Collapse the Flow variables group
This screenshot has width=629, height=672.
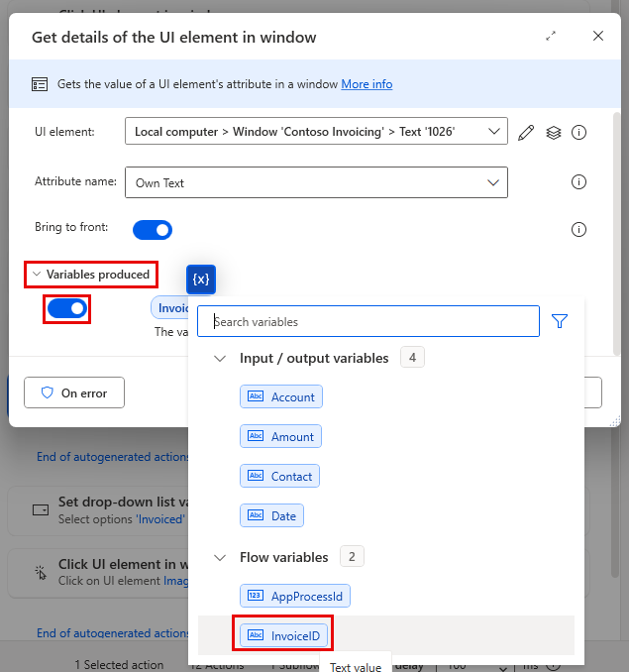tap(220, 558)
